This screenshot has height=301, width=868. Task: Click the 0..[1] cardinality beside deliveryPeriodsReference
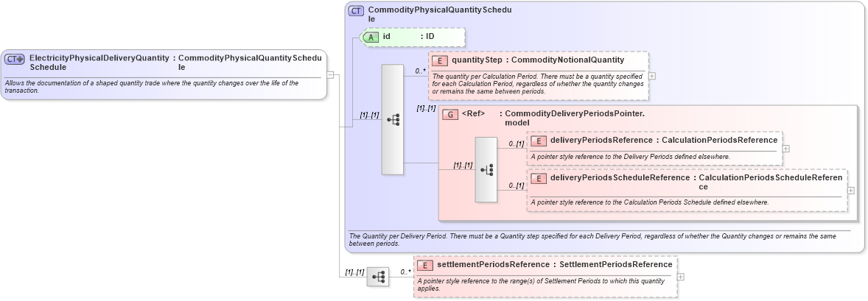pos(517,144)
